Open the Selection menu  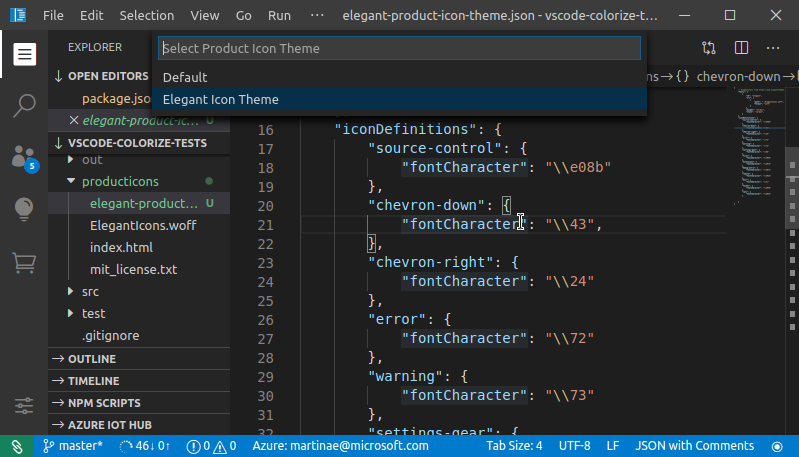point(146,16)
